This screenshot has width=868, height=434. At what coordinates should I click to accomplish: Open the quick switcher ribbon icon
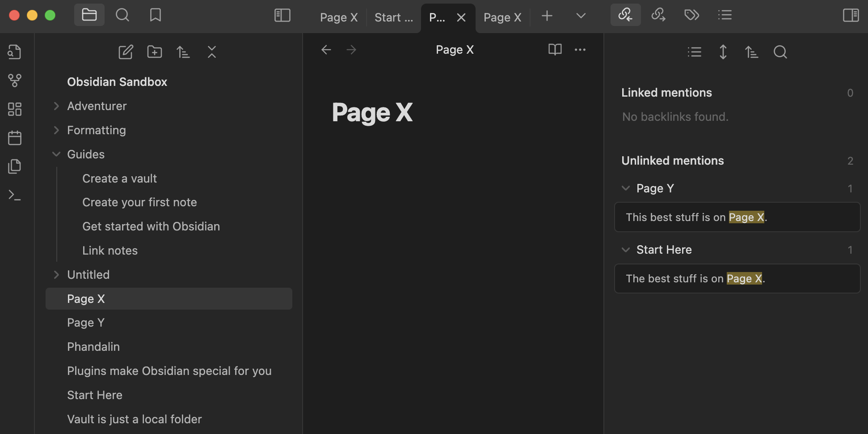point(15,52)
